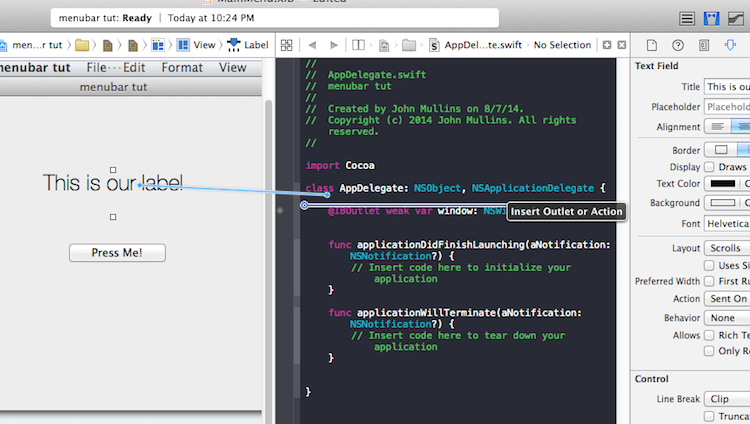Viewport: 750px width, 424px height.
Task: Go forward in editor history
Action: (333, 45)
